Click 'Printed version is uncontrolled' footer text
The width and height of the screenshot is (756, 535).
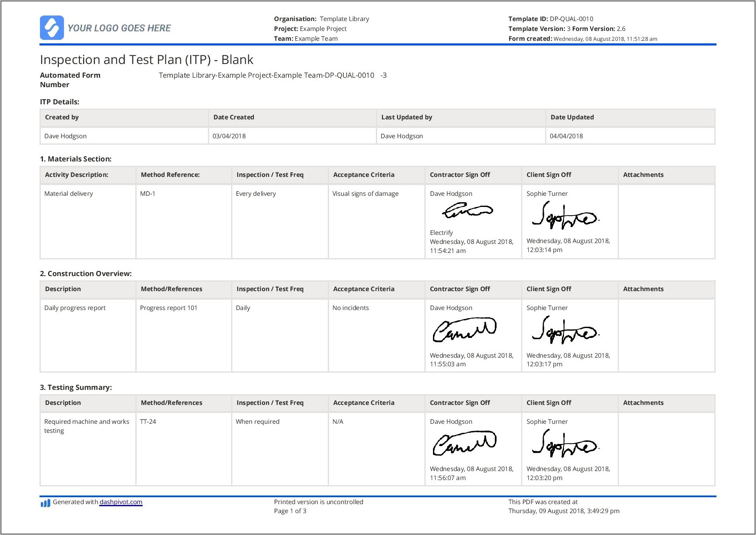[318, 502]
